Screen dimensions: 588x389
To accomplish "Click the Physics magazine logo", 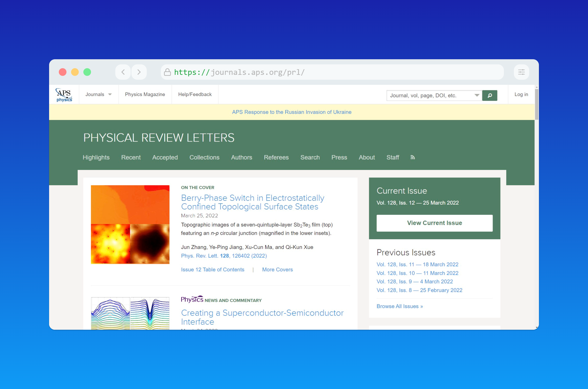I will (192, 299).
